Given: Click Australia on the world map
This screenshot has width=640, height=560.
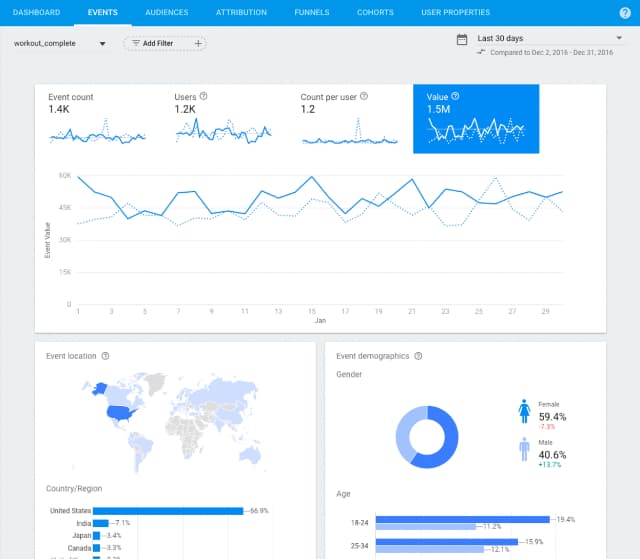Looking at the screenshot, I should click(x=250, y=455).
